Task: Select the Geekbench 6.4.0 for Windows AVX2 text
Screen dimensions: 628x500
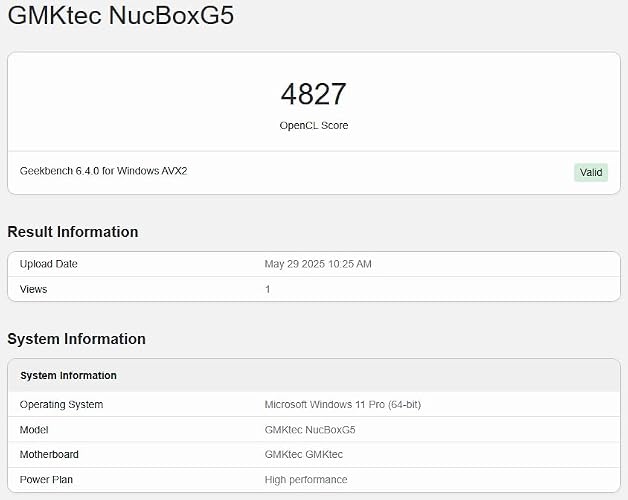Action: coord(103,171)
